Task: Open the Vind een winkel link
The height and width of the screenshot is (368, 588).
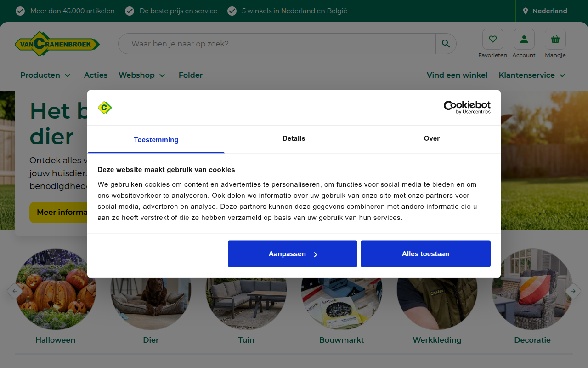Action: [457, 75]
